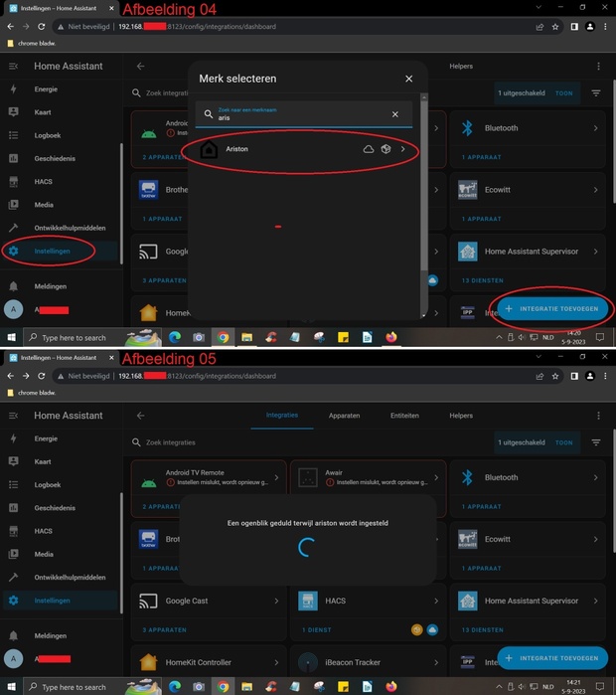Open Meldingen in the Afbeelding 05 sidebar

point(51,635)
